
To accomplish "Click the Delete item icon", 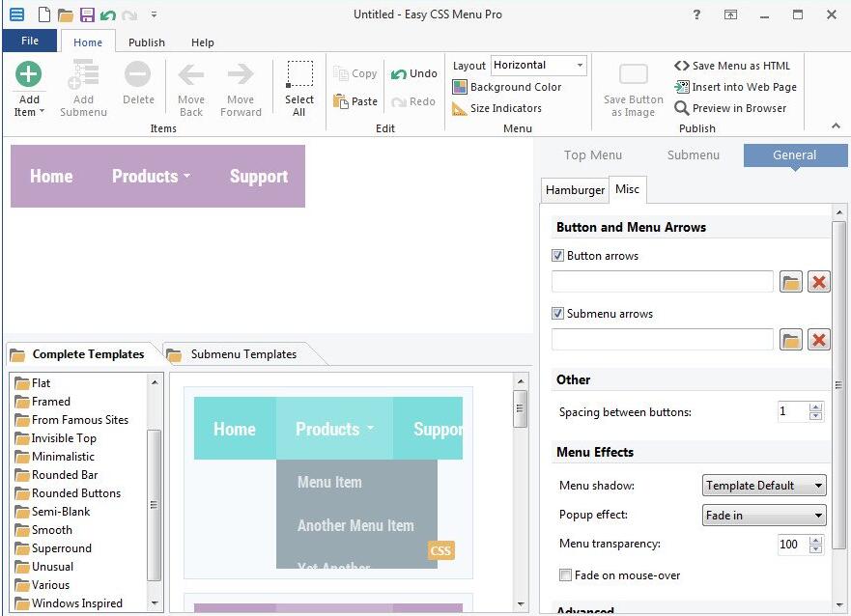I will 138,74.
